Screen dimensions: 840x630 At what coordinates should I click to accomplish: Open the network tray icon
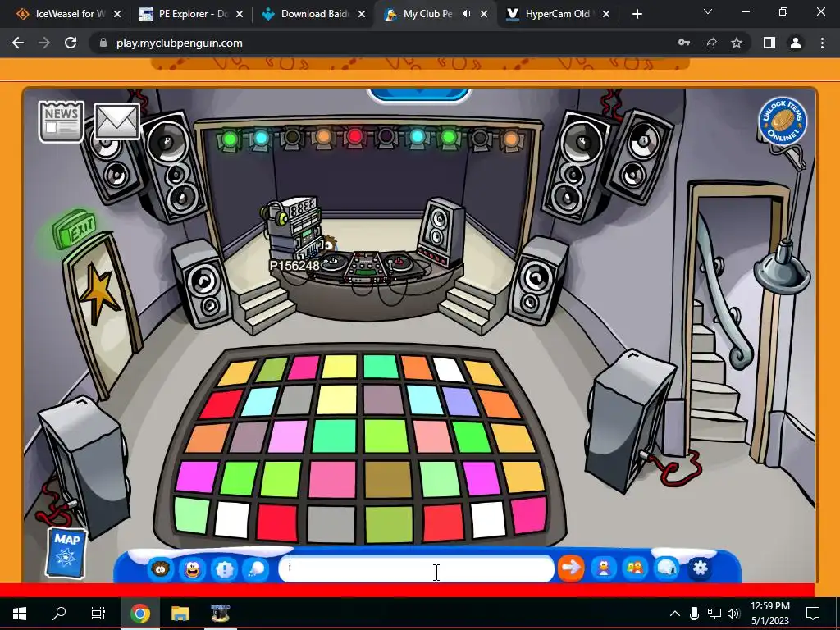coord(714,614)
